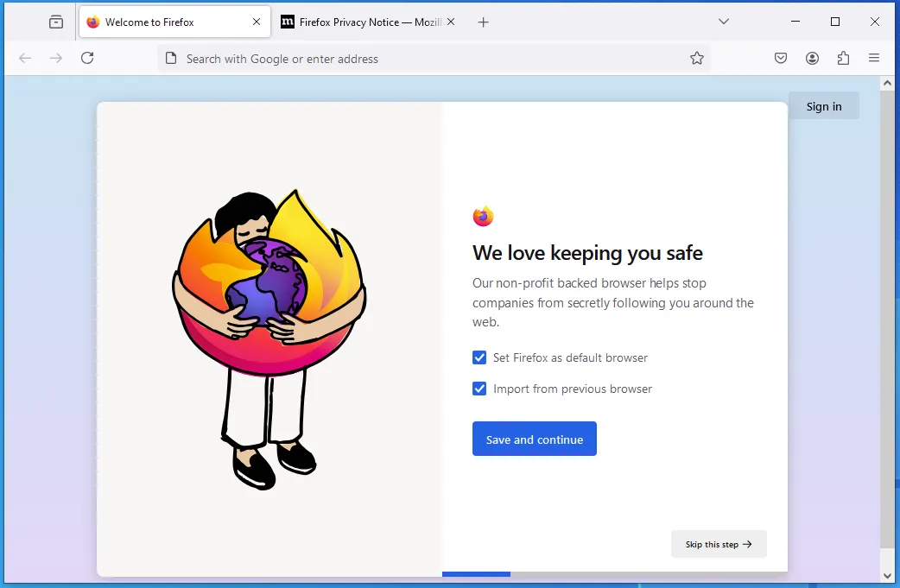The width and height of the screenshot is (900, 588).
Task: Uncheck Set Firefox as default browser
Action: pyautogui.click(x=479, y=357)
